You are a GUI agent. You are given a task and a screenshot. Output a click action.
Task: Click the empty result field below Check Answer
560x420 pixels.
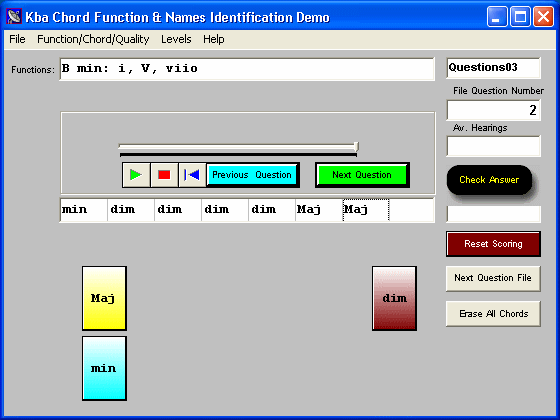click(x=494, y=214)
